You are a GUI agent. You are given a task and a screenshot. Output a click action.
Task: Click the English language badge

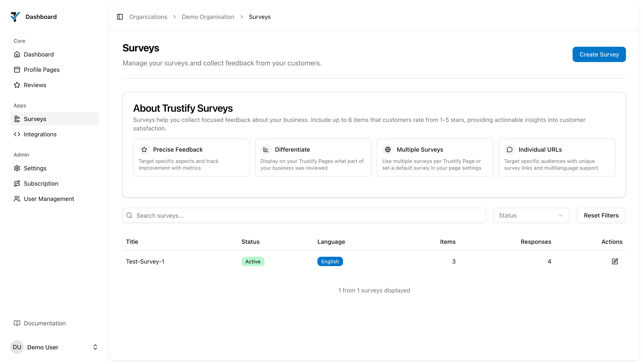(330, 261)
